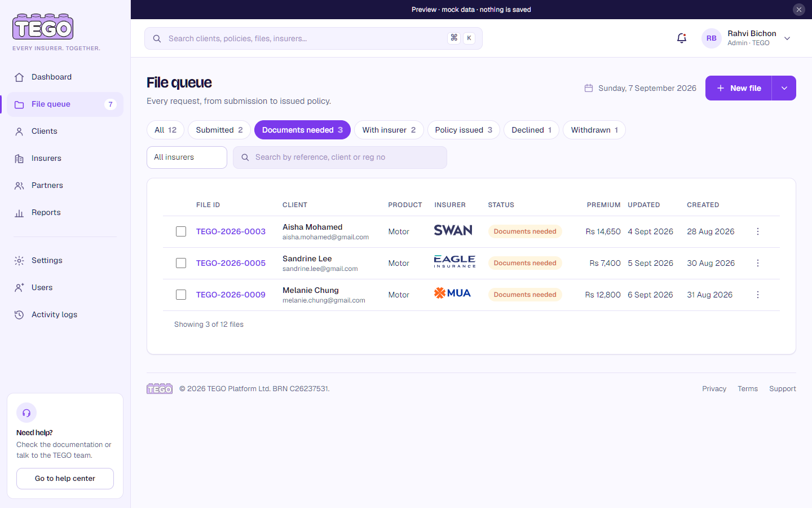Open file TEGO-2026-0009
Screen dimensions: 812x508
coord(231,295)
